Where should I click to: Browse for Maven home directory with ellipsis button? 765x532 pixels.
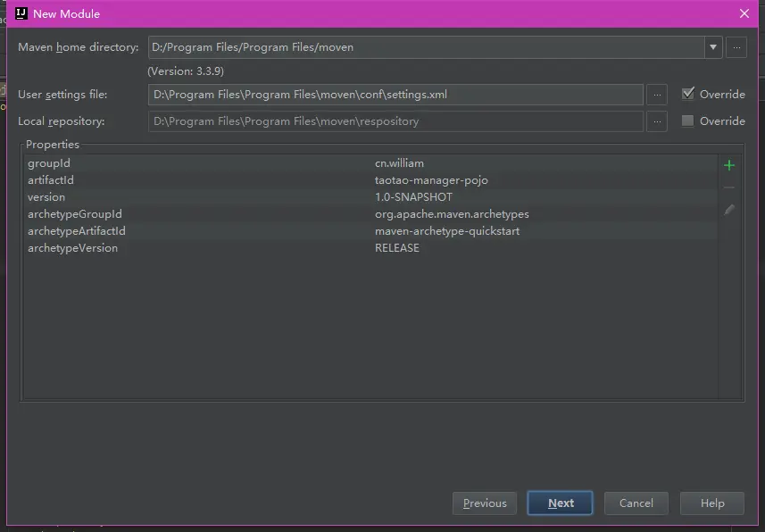(x=736, y=47)
